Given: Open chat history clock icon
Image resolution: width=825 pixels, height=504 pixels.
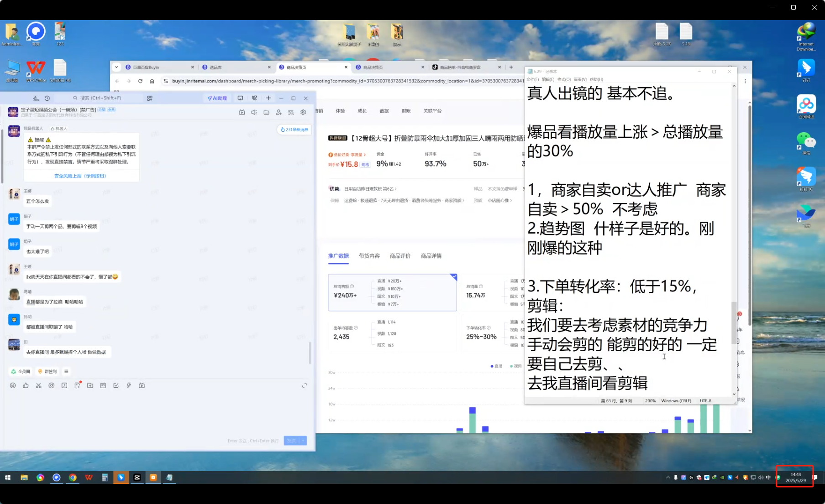Looking at the screenshot, I should (47, 98).
